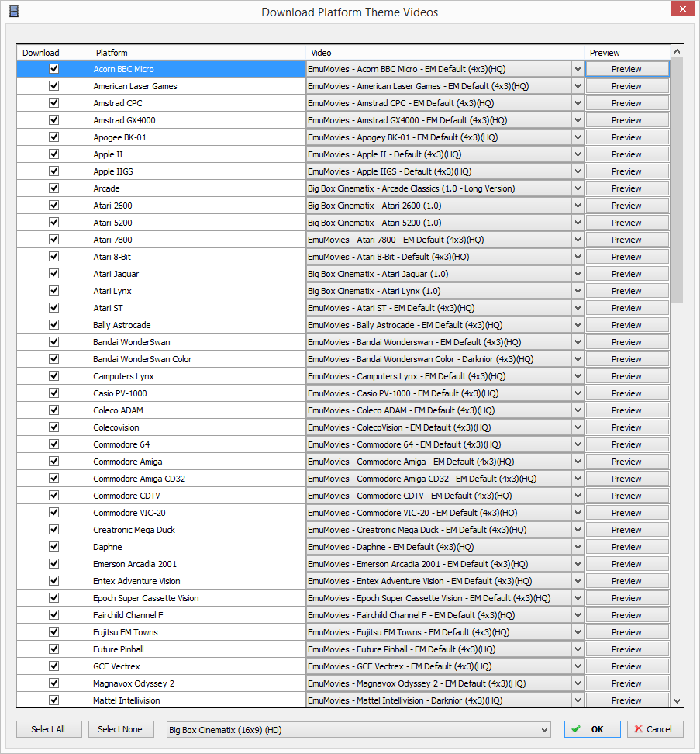This screenshot has height=754, width=700.
Task: Open the Atari 5200 video dropdown
Action: [x=578, y=223]
